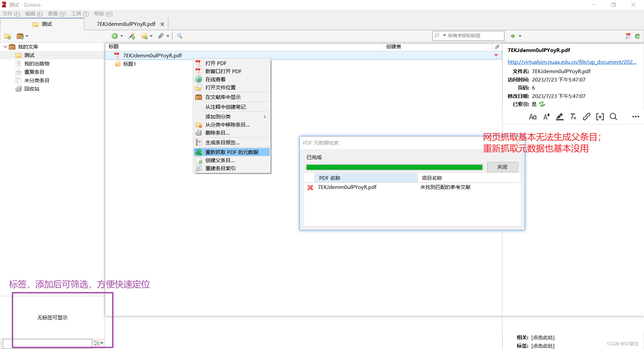This screenshot has width=644, height=349.
Task: Open the New Note dropdown arrow
Action: point(151,36)
